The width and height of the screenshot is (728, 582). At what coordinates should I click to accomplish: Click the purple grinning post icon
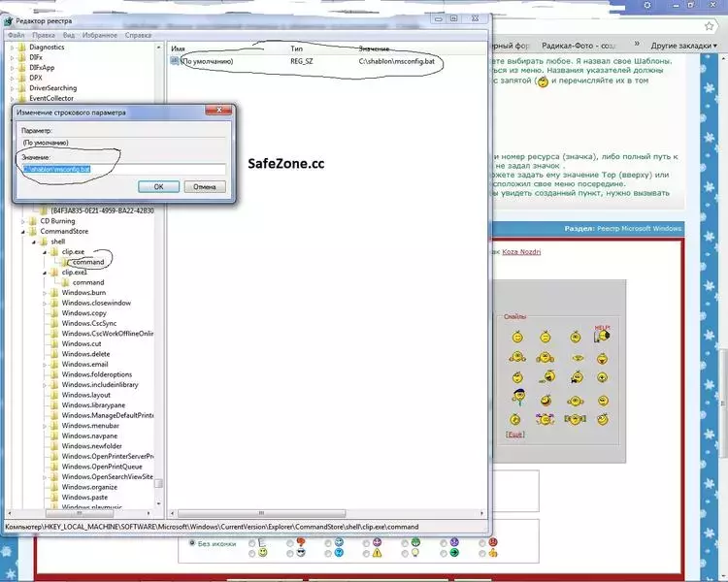[377, 542]
